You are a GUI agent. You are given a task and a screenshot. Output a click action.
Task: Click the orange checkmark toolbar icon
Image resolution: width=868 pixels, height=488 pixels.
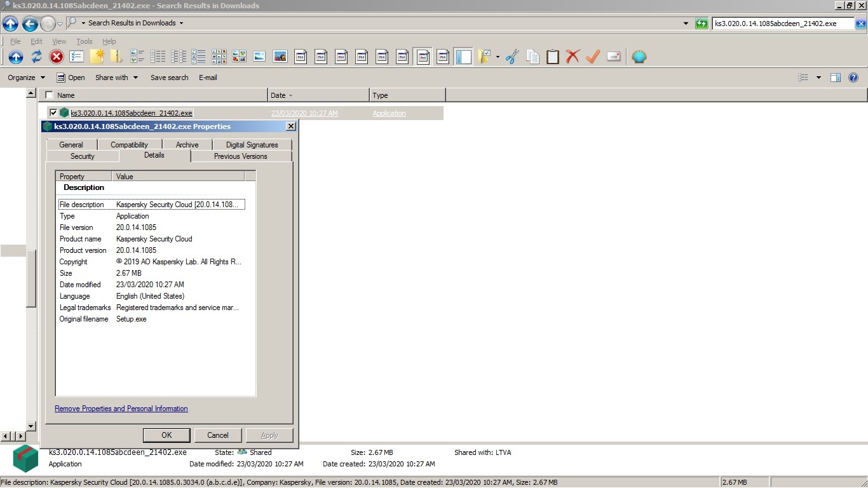pos(593,57)
